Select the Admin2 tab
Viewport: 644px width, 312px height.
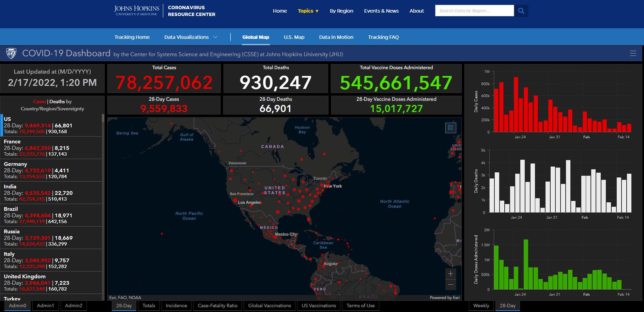tap(74, 306)
